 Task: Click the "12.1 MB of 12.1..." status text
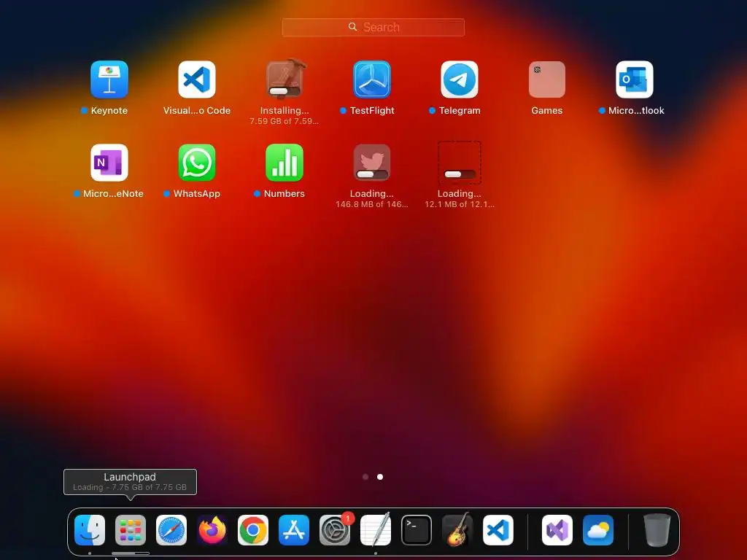[460, 204]
